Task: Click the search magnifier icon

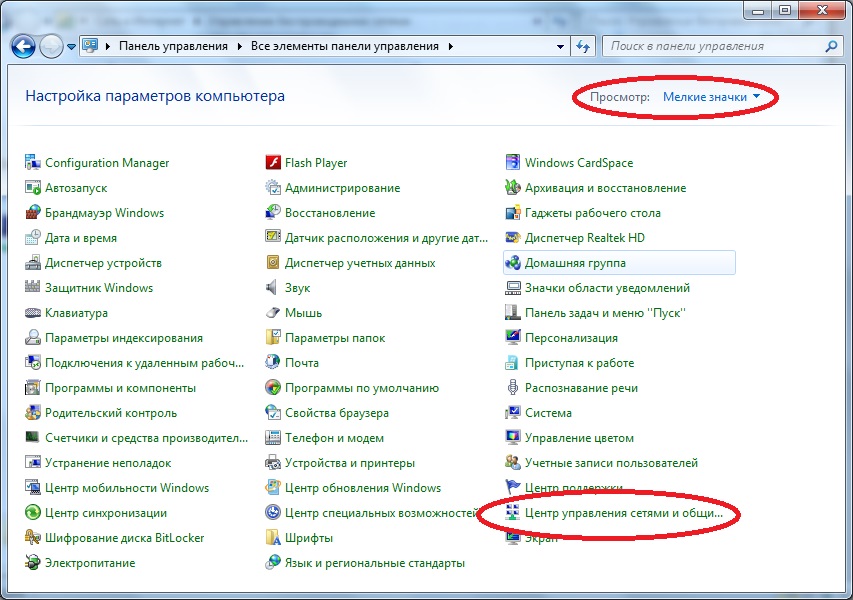Action: coord(831,46)
